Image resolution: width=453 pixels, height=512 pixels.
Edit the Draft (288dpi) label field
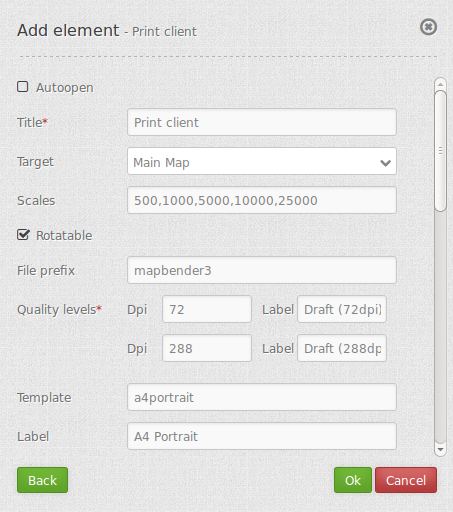click(x=342, y=348)
